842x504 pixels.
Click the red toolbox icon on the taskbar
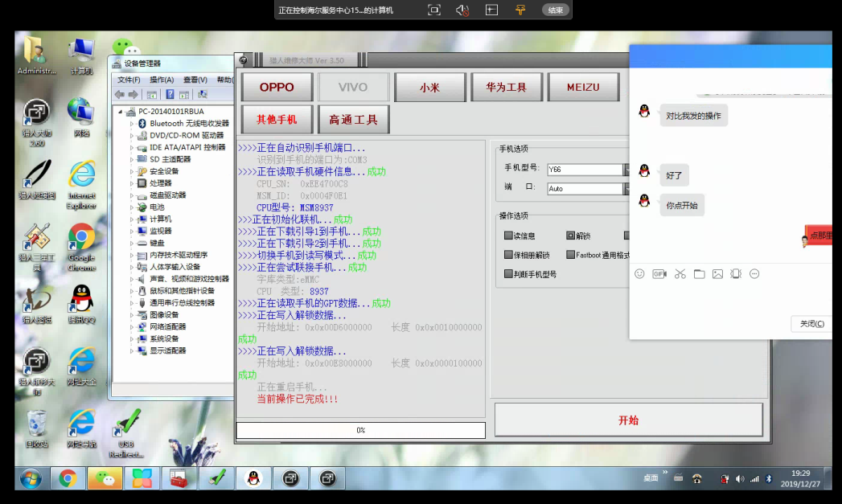pyautogui.click(x=179, y=477)
